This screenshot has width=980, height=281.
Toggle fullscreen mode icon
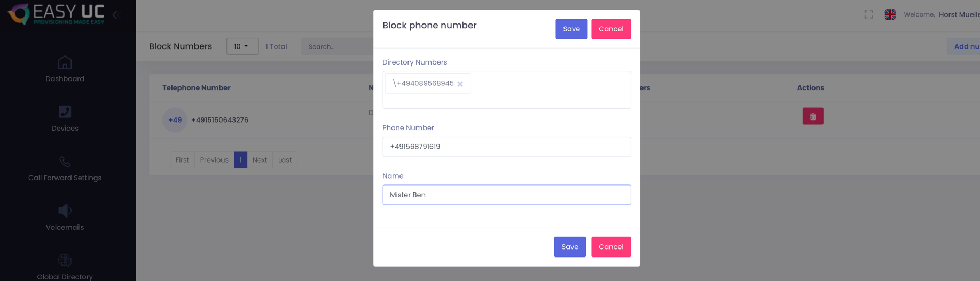pos(869,14)
